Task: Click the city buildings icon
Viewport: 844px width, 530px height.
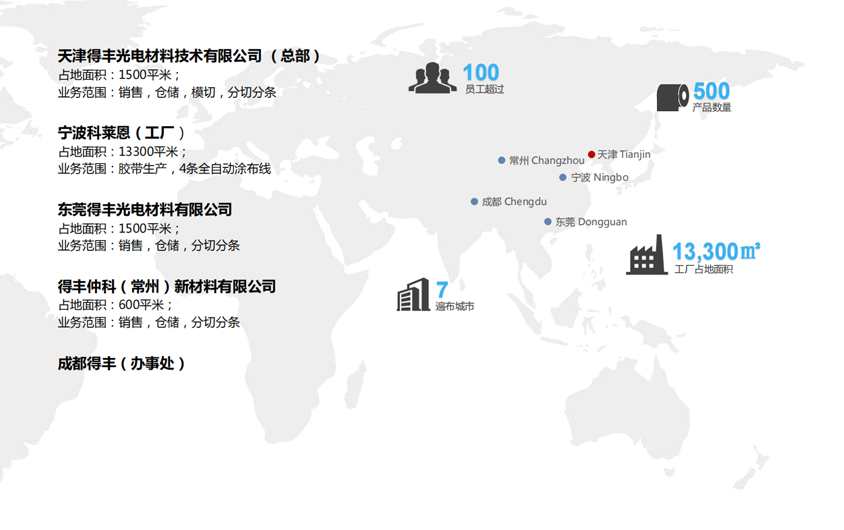Action: click(x=413, y=294)
